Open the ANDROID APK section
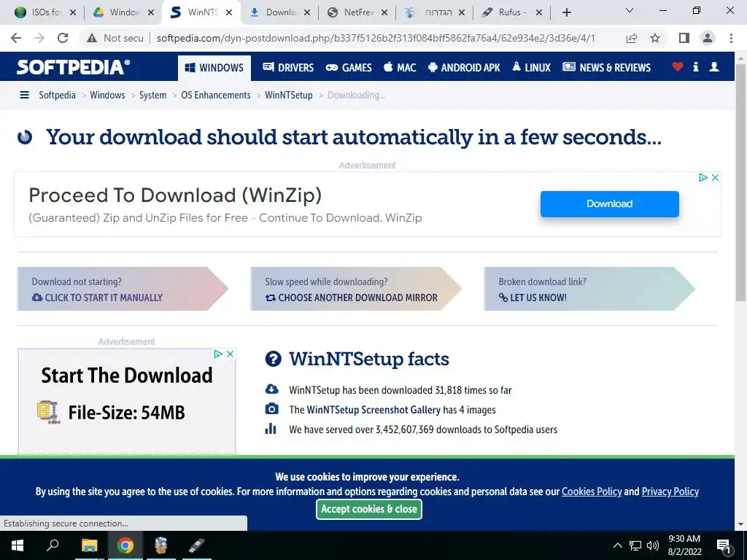 click(x=464, y=68)
